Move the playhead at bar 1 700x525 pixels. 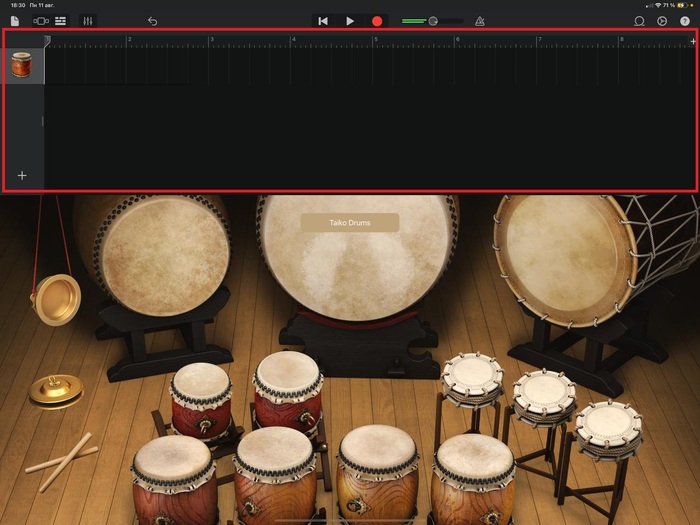coord(47,41)
